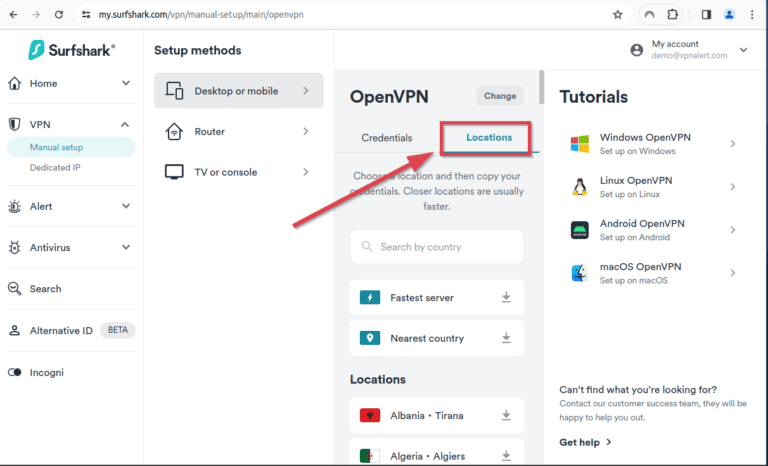
Task: Open the My account dropdown chevron
Action: click(744, 50)
